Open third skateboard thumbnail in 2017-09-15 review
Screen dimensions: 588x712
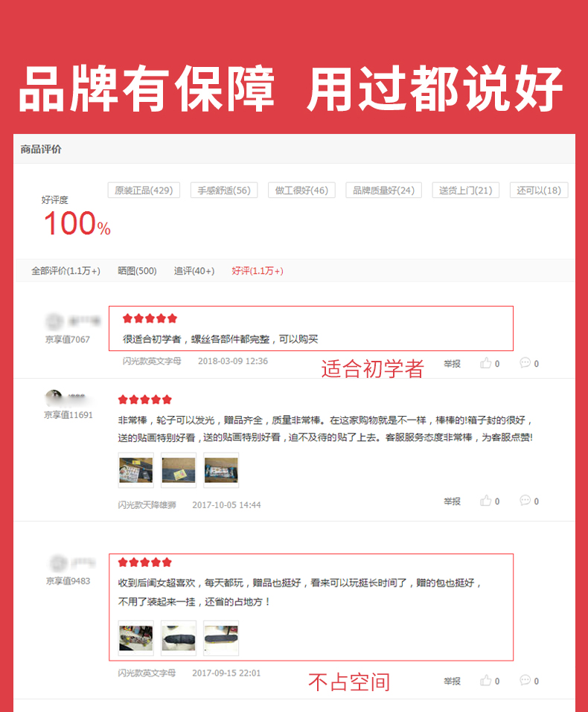pyautogui.click(x=221, y=638)
